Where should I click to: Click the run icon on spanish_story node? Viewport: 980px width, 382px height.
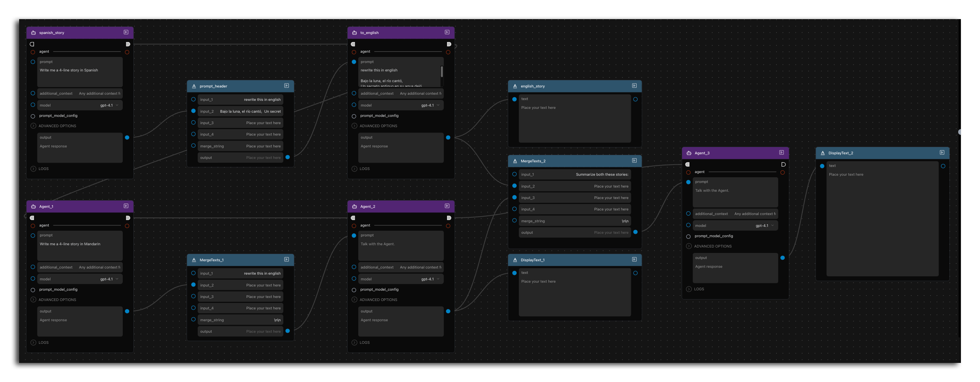point(126,32)
